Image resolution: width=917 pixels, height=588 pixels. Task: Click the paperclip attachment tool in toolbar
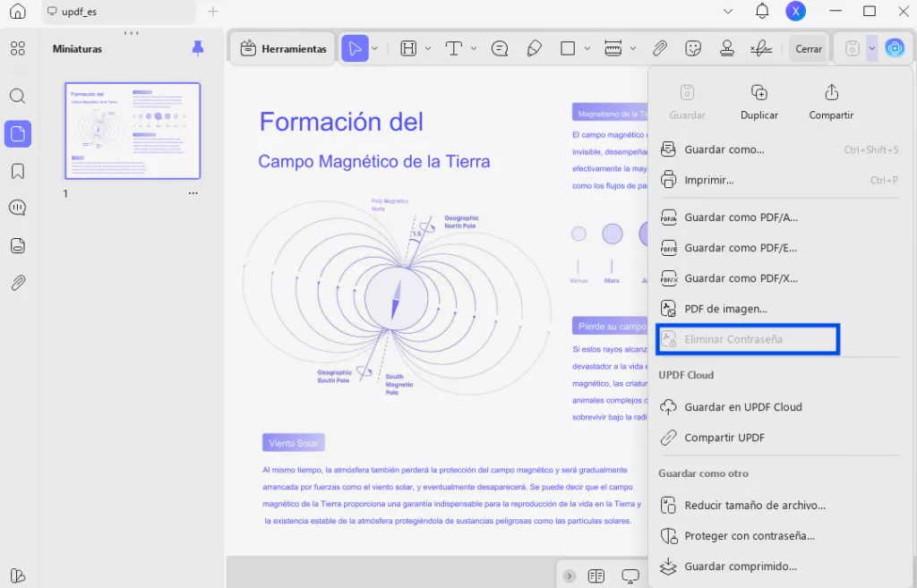pos(659,48)
